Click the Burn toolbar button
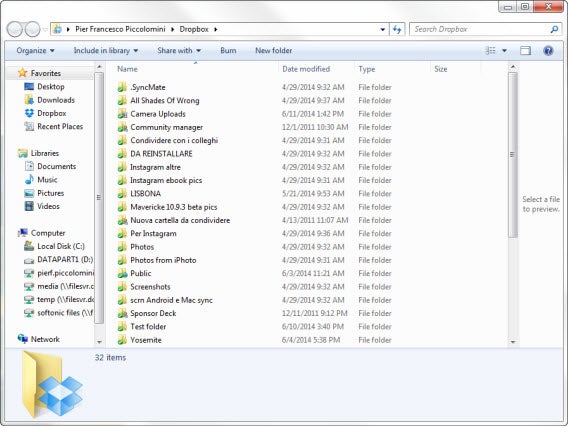Screen dimensions: 568x426 point(228,51)
